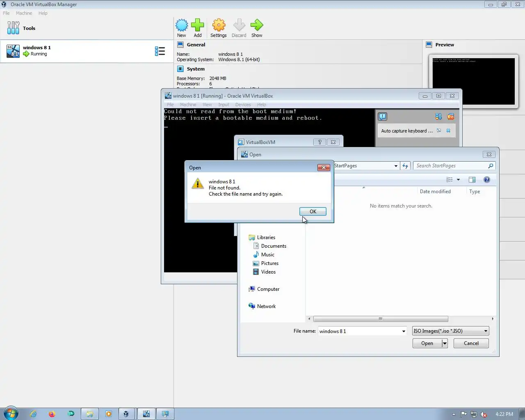This screenshot has height=420, width=525.
Task: Click the Open button split arrow
Action: tap(445, 343)
